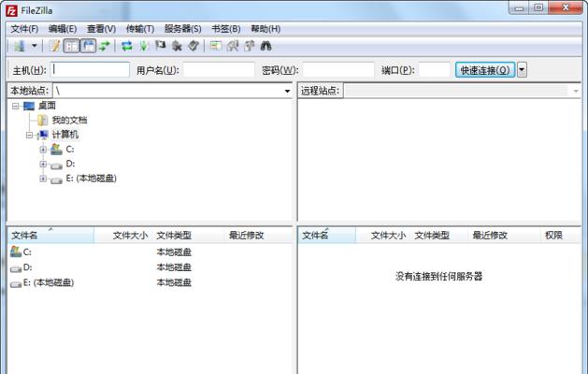Click the 端口(P) port field
Image resolution: width=588 pixels, height=374 pixels.
tap(435, 70)
